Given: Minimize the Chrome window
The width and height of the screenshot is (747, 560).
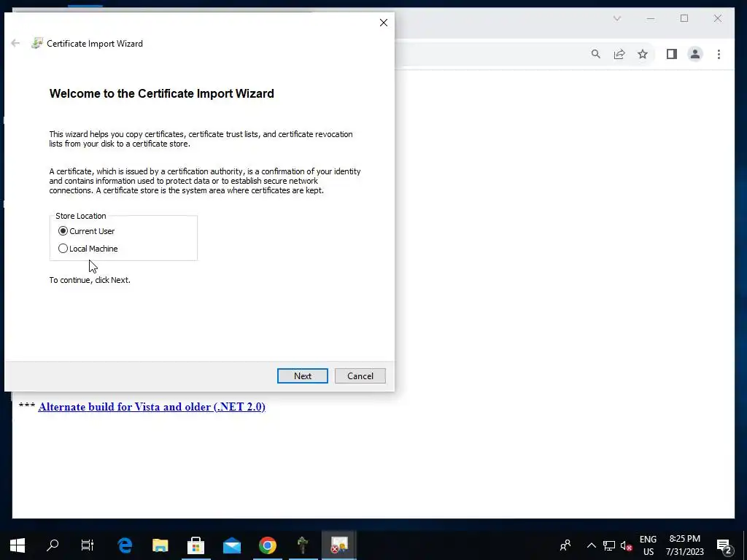Looking at the screenshot, I should [651, 18].
